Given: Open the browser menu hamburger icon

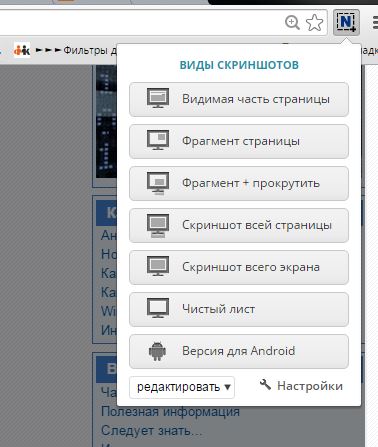Looking at the screenshot, I should click(375, 23).
